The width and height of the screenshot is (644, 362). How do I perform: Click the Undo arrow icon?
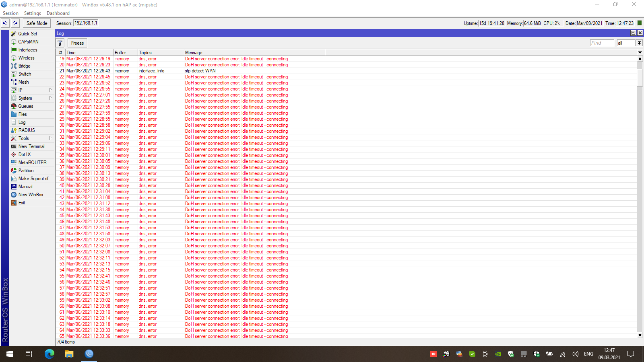(x=5, y=23)
